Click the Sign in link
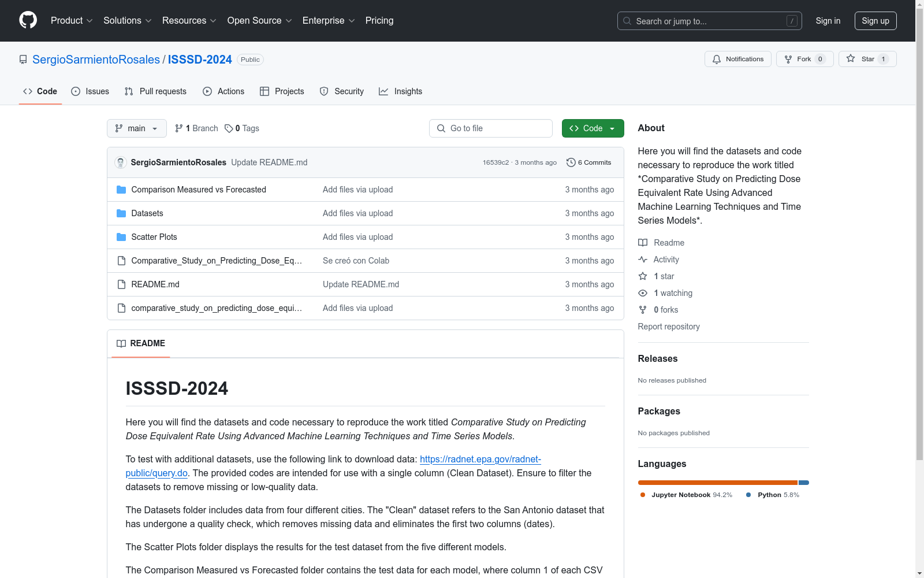Image resolution: width=924 pixels, height=578 pixels. (x=828, y=21)
